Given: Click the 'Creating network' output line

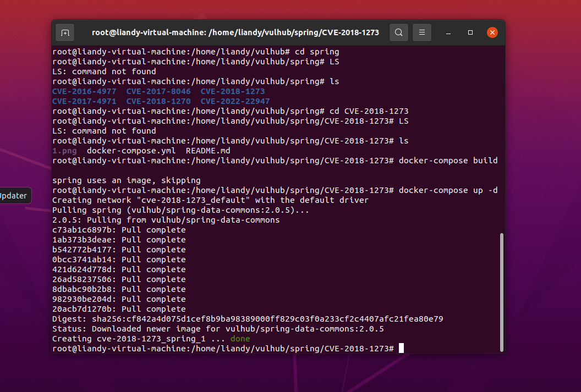Looking at the screenshot, I should 211,200.
